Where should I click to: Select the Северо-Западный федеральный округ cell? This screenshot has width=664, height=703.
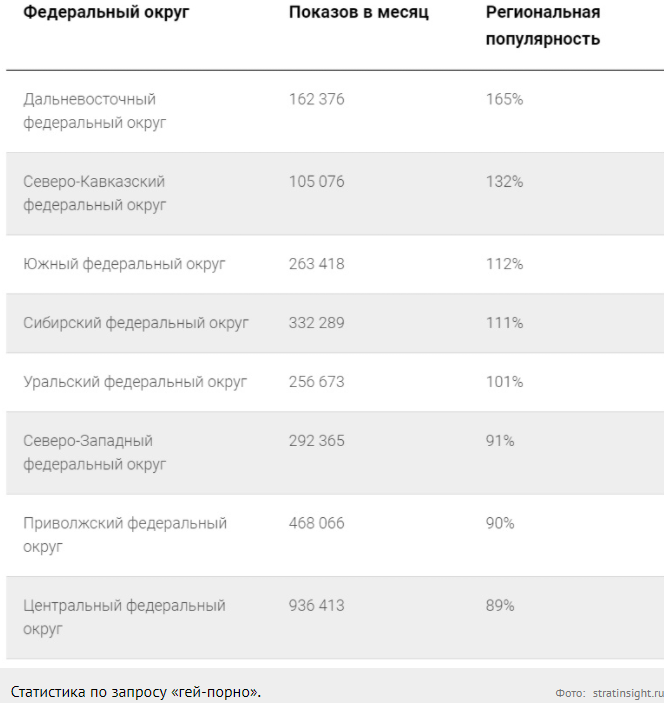tap(95, 452)
